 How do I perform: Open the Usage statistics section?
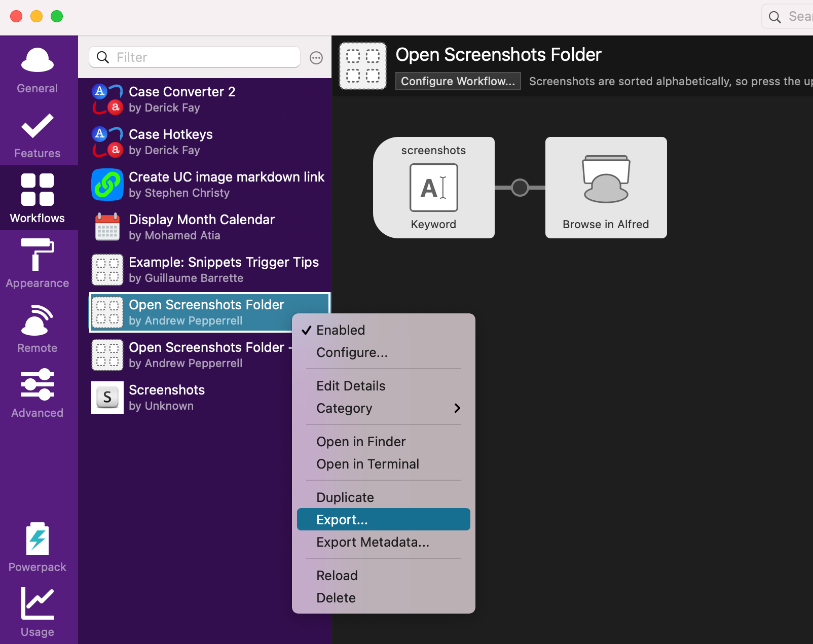[x=38, y=612]
